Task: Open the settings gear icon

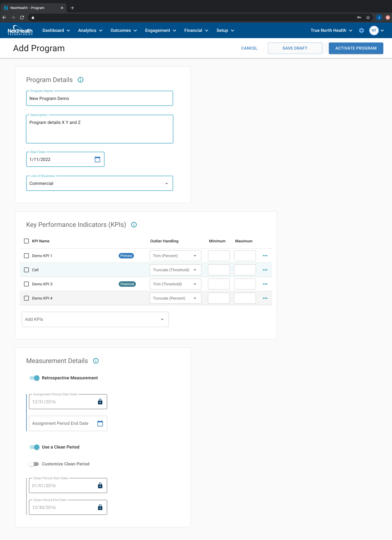Action: [x=362, y=30]
